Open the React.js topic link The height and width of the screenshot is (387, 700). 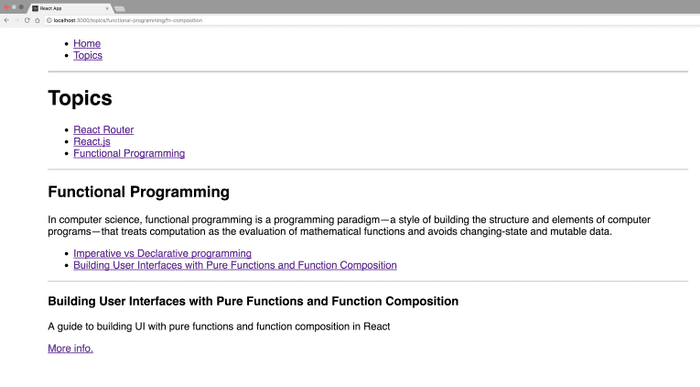click(x=92, y=141)
